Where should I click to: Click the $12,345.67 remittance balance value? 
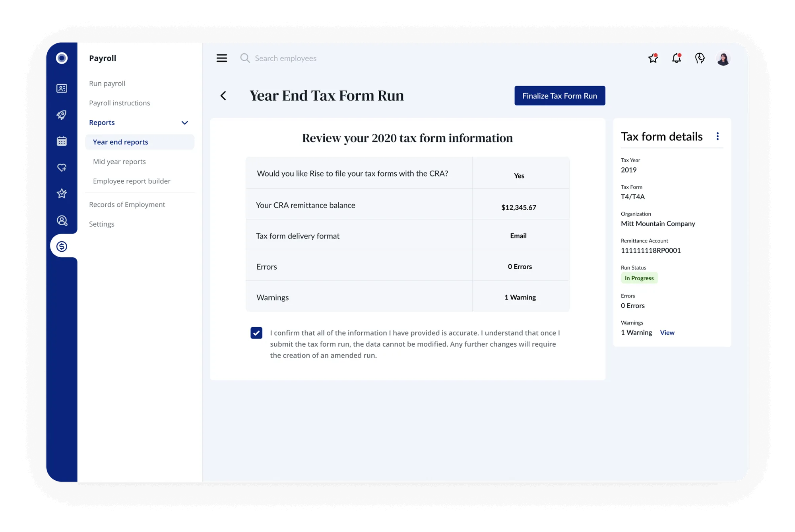click(x=519, y=207)
